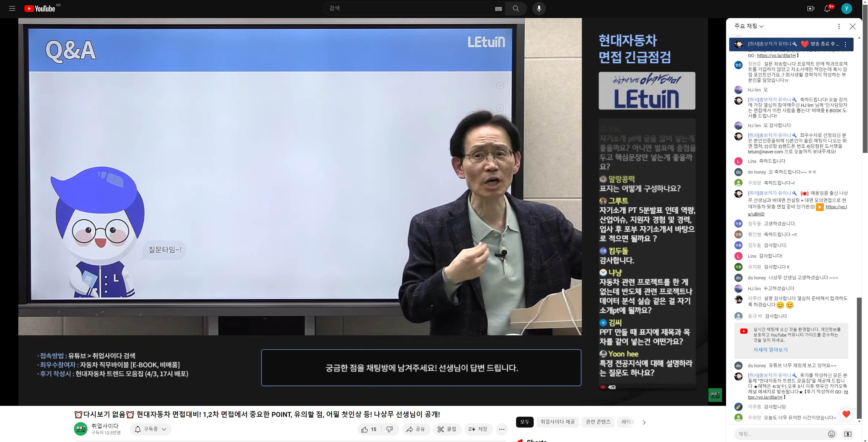This screenshot has width=868, height=442.
Task: Like the video with thumbs-up
Action: click(369, 429)
